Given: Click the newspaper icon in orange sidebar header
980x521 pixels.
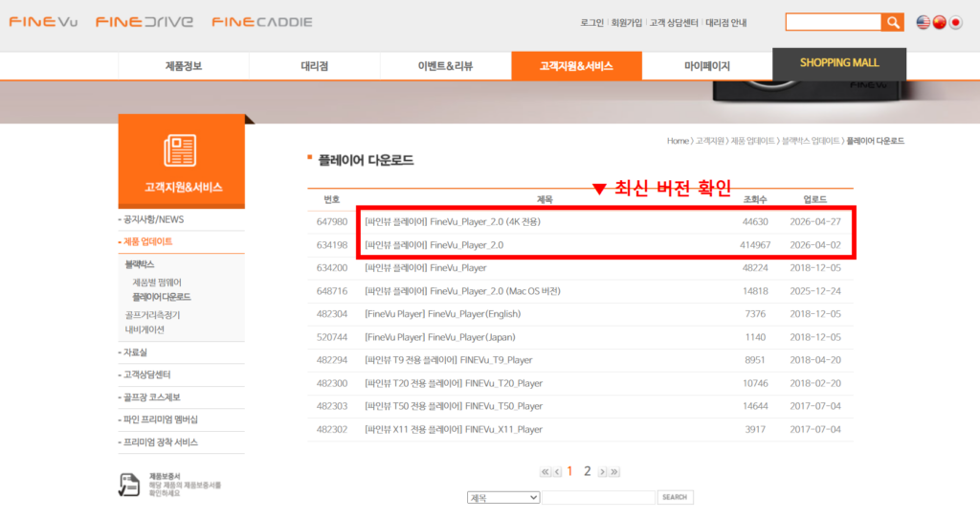Looking at the screenshot, I should click(x=180, y=150).
